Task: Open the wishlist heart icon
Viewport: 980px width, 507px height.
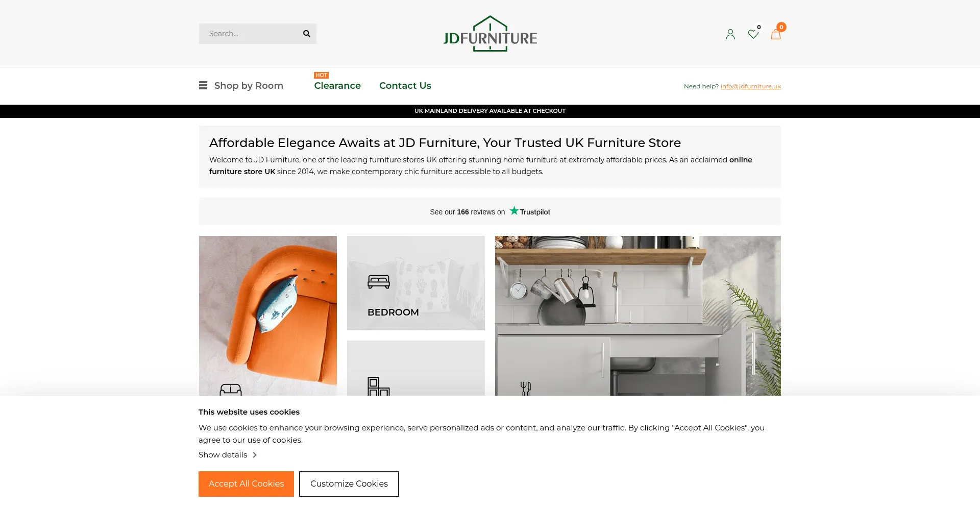Action: coord(753,34)
